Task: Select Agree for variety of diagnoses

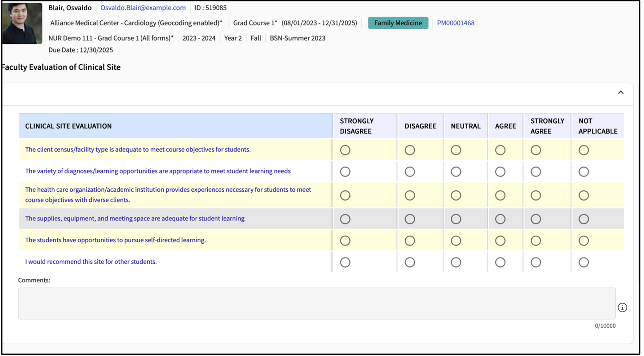Action: point(500,172)
